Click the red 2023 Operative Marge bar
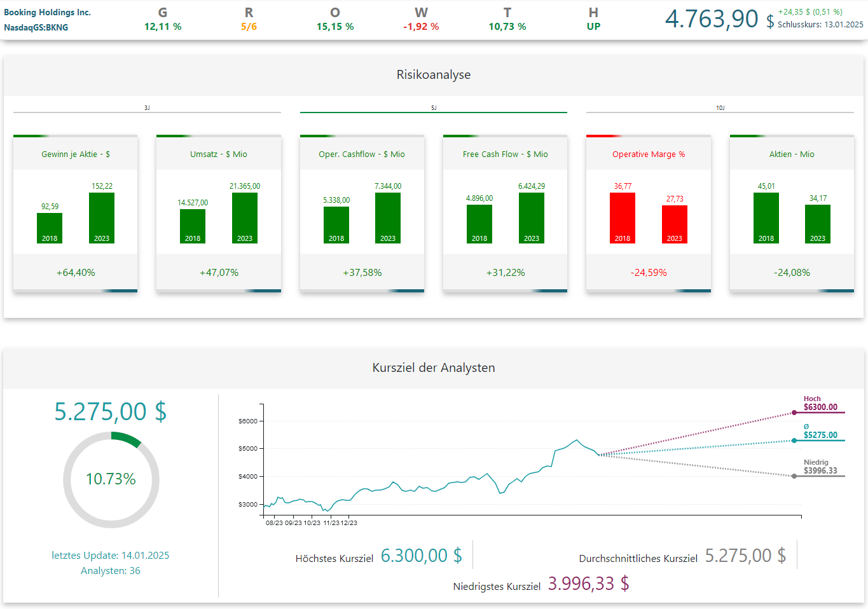This screenshot has width=868, height=609. (675, 224)
